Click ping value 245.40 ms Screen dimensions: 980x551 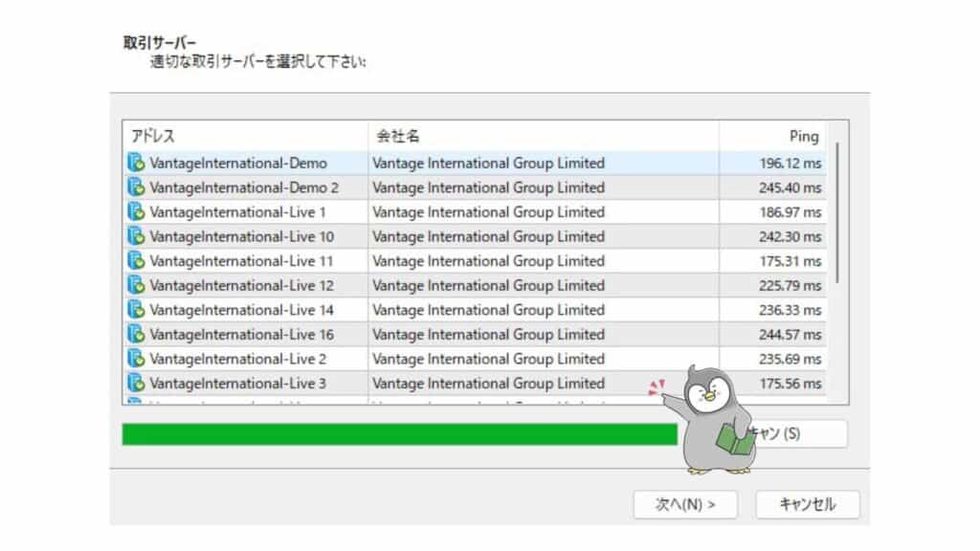click(790, 187)
